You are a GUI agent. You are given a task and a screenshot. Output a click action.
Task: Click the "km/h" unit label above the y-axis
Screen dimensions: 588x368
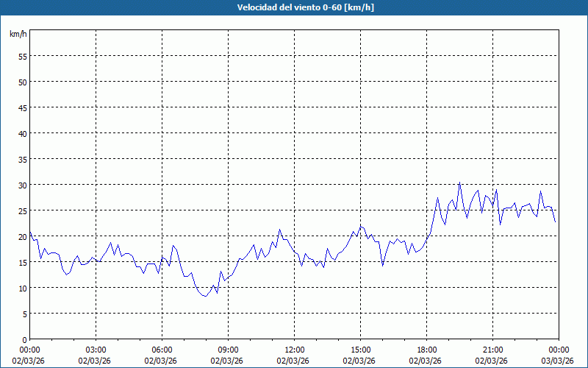point(18,35)
